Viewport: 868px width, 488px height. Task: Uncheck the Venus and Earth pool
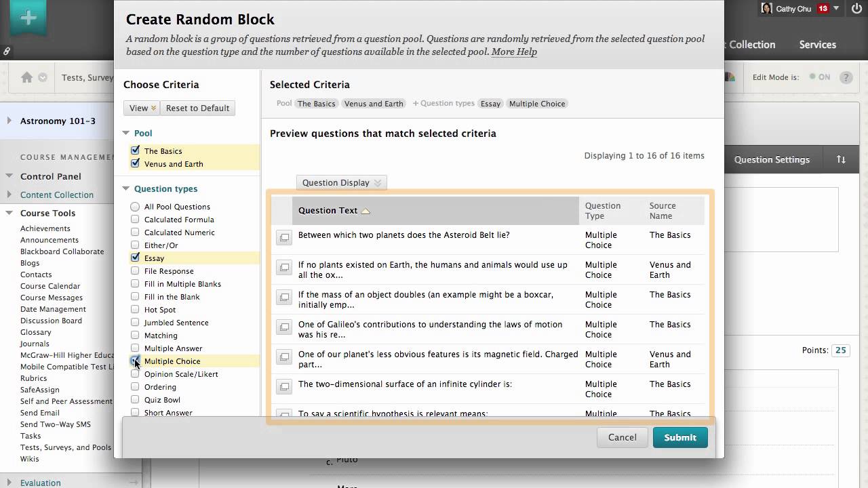click(135, 163)
